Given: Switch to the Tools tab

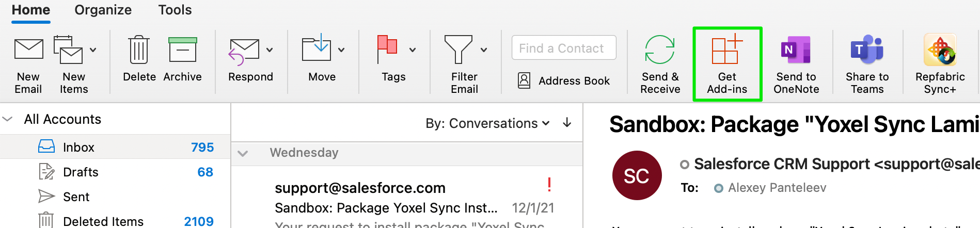Looking at the screenshot, I should coord(175,10).
